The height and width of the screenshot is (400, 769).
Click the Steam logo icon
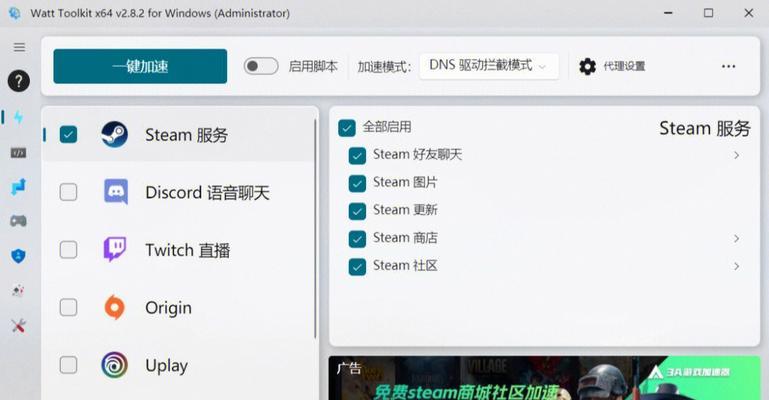pyautogui.click(x=114, y=134)
